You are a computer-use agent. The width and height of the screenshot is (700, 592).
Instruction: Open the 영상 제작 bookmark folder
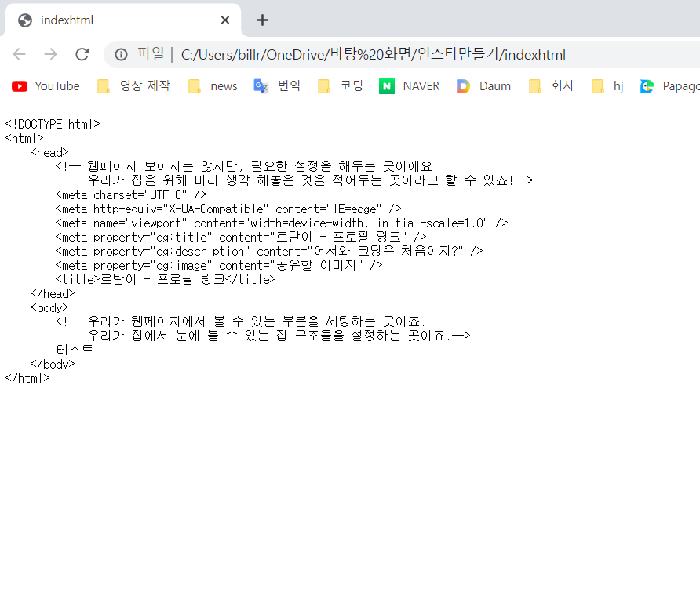[x=133, y=85]
